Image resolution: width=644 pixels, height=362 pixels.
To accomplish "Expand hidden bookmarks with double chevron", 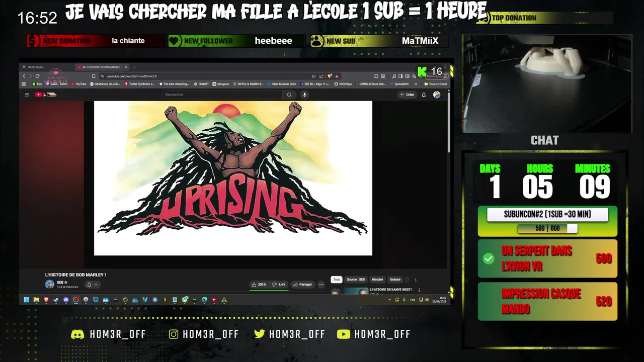I will 416,84.
